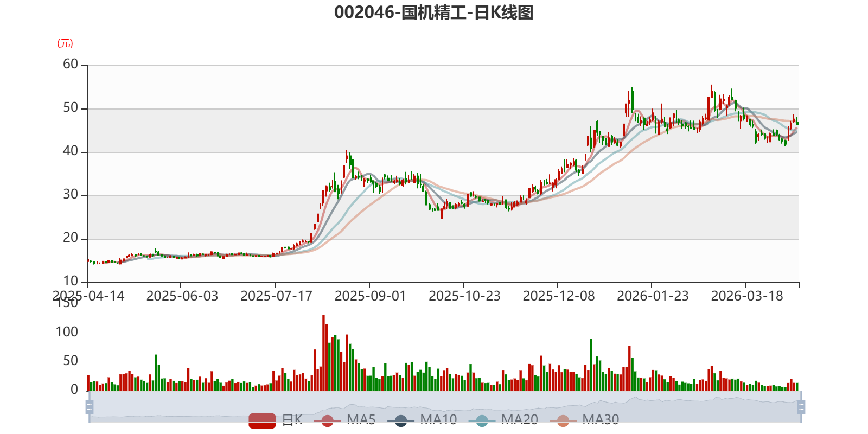Viewport: 868px width, 434px height.
Task: Click the 2025-10-23 date axis label
Action: pyautogui.click(x=464, y=296)
